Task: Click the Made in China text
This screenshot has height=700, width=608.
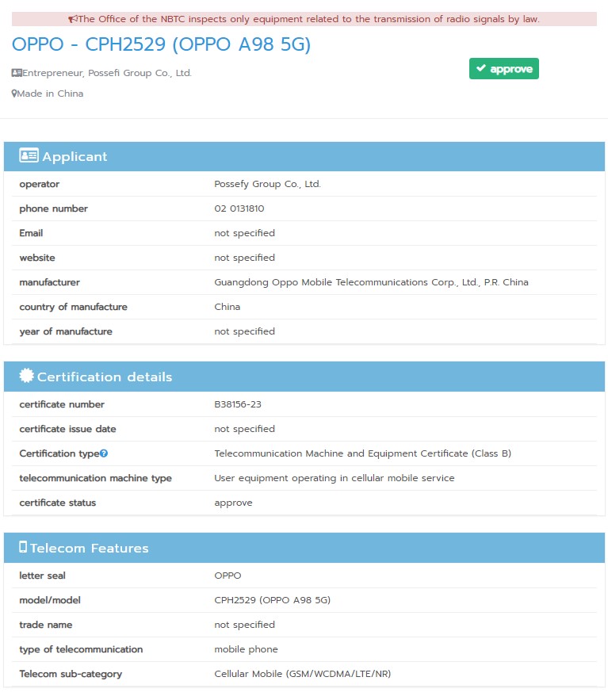Action: click(x=50, y=94)
